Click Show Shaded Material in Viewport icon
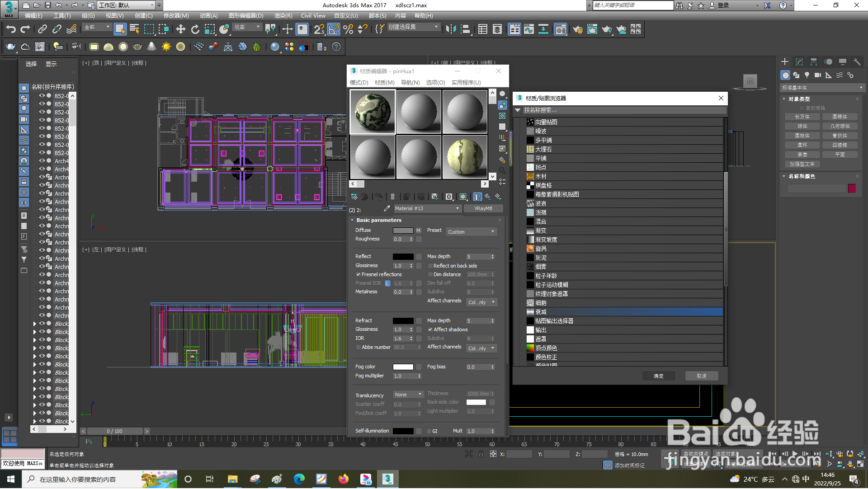868x489 pixels. (x=463, y=197)
